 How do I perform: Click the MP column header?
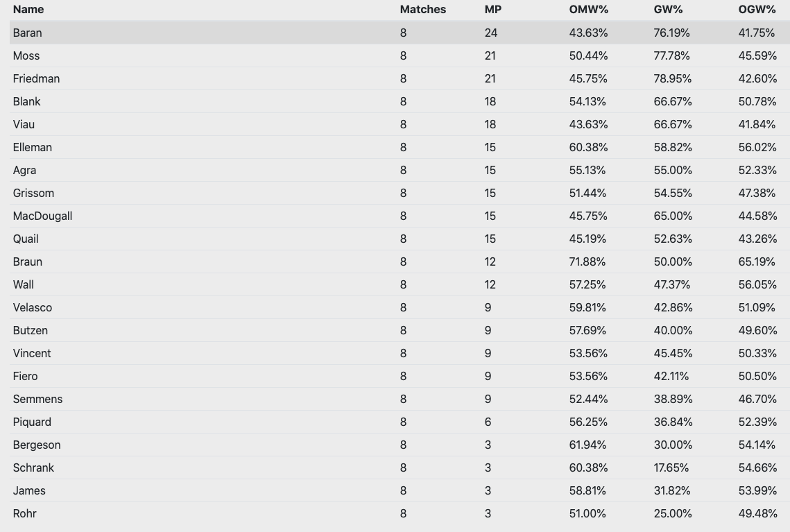(492, 10)
